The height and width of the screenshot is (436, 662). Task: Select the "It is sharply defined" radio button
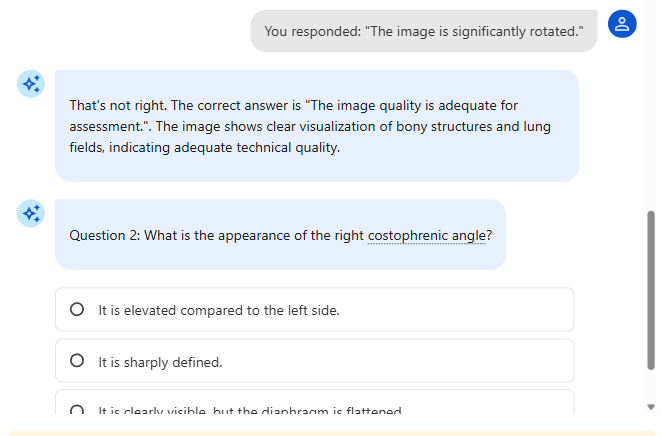tap(77, 362)
